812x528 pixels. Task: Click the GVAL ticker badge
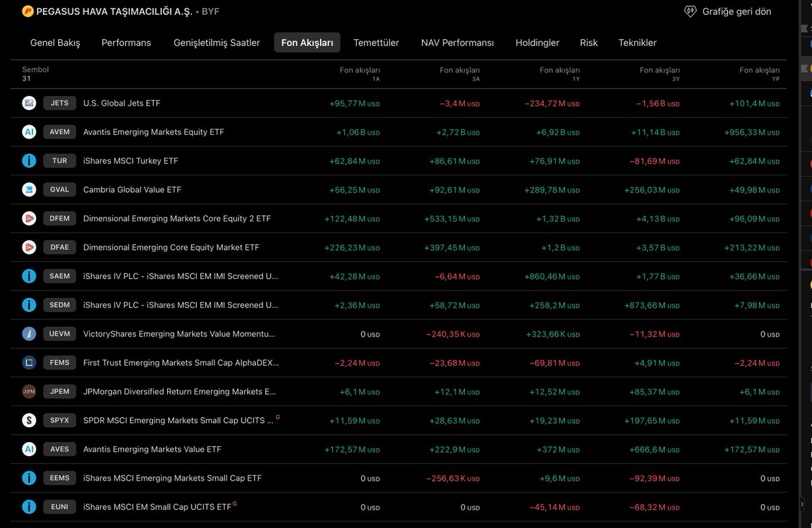coord(60,190)
